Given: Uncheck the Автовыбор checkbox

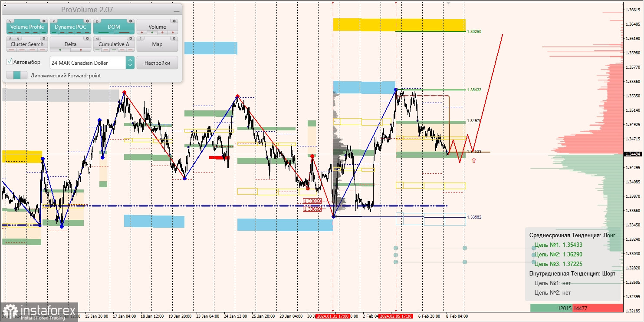Looking at the screenshot, I should click(9, 62).
